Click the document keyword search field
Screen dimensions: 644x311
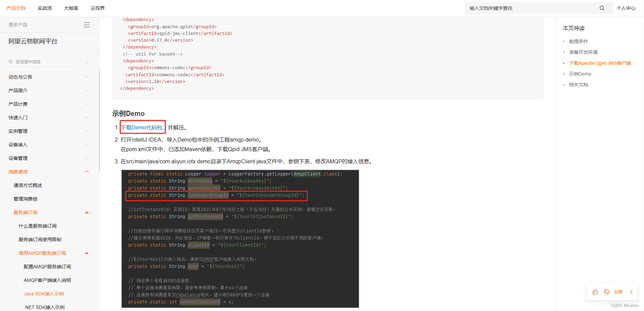(539, 8)
